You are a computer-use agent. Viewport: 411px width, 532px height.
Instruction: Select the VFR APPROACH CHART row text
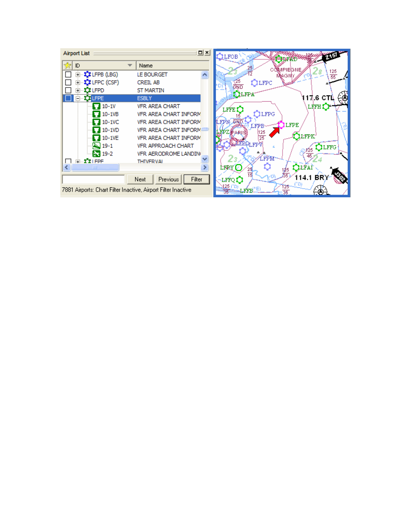pos(165,146)
